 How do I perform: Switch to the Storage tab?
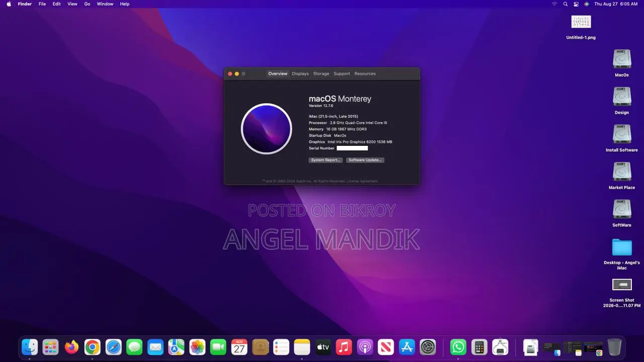click(321, 73)
